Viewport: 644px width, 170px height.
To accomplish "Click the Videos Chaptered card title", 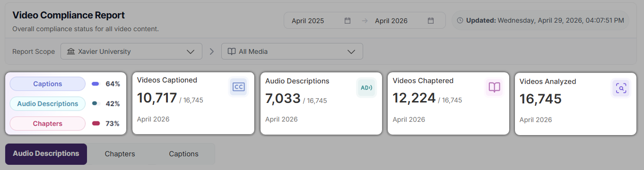I will coord(423,81).
